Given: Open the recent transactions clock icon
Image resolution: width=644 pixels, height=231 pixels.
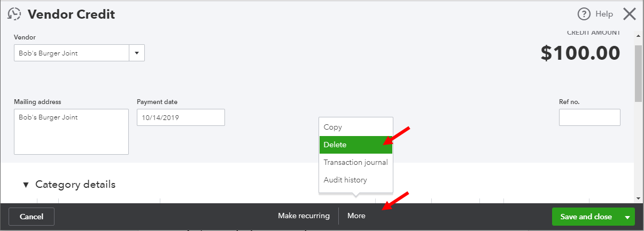Looking at the screenshot, I should [x=14, y=14].
